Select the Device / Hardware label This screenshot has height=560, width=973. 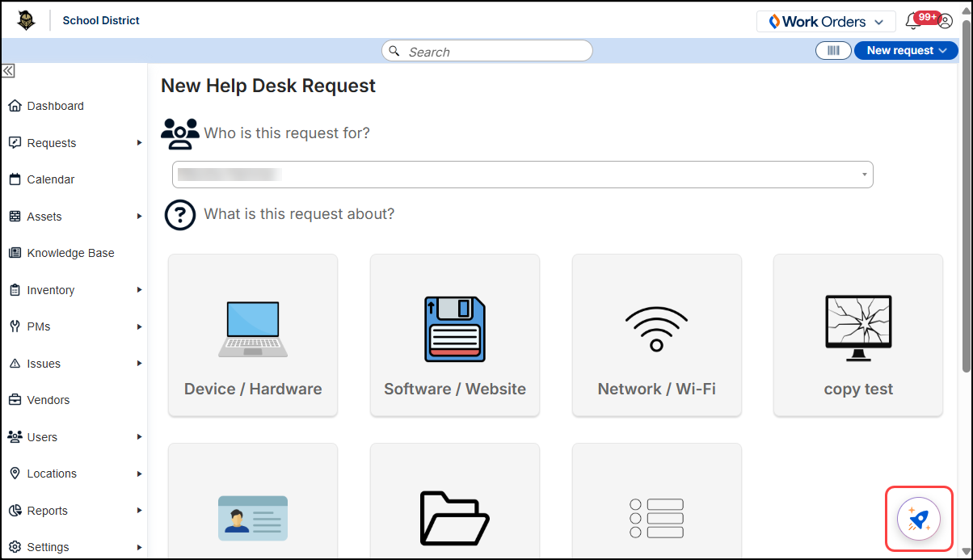(253, 389)
